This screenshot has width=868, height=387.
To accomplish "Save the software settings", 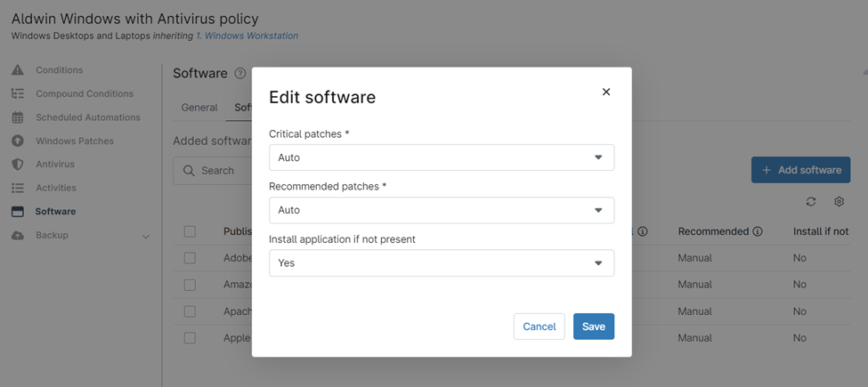I will 594,327.
